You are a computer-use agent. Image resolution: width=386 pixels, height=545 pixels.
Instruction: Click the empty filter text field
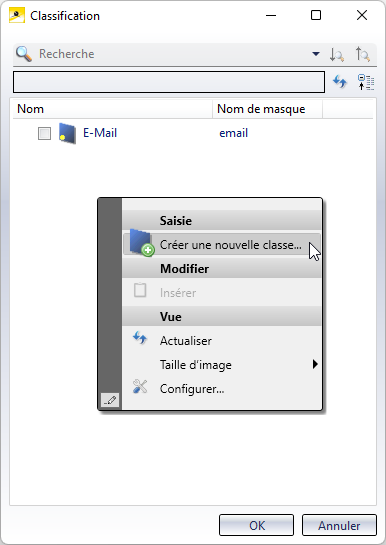coord(169,82)
